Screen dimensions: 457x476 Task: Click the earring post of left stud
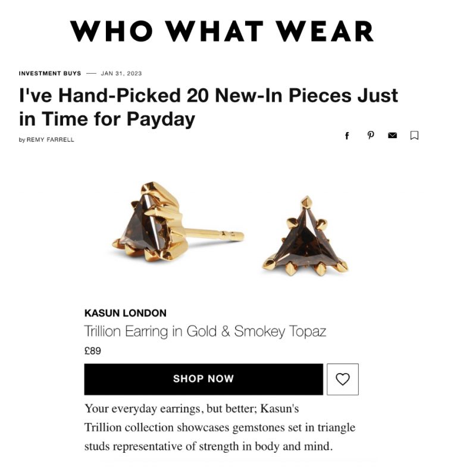(x=214, y=234)
